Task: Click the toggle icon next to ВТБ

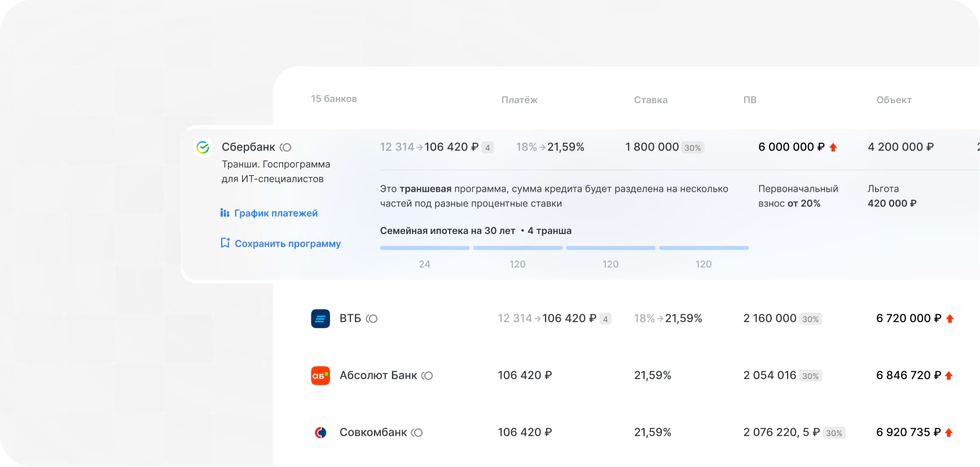Action: 372,319
